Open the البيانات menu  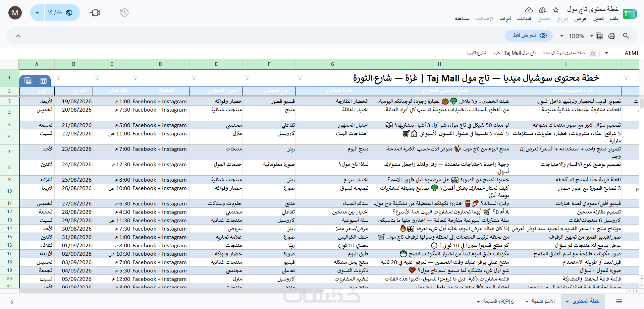click(x=524, y=19)
